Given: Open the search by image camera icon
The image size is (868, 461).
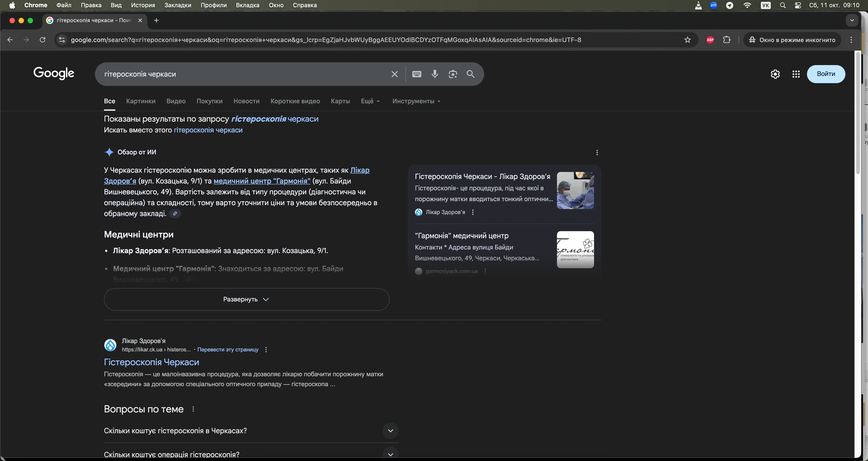Looking at the screenshot, I should [x=453, y=74].
